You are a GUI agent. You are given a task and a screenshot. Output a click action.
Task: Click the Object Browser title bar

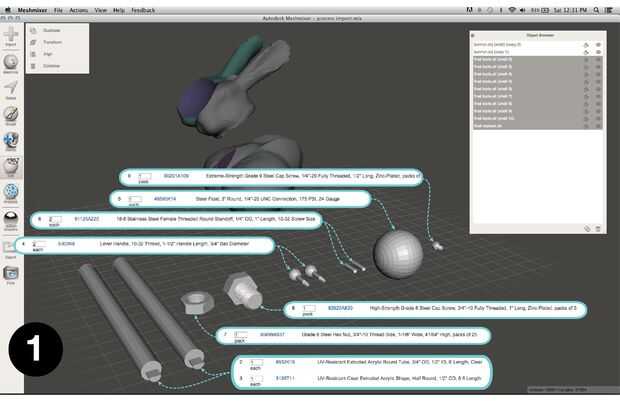(x=538, y=35)
